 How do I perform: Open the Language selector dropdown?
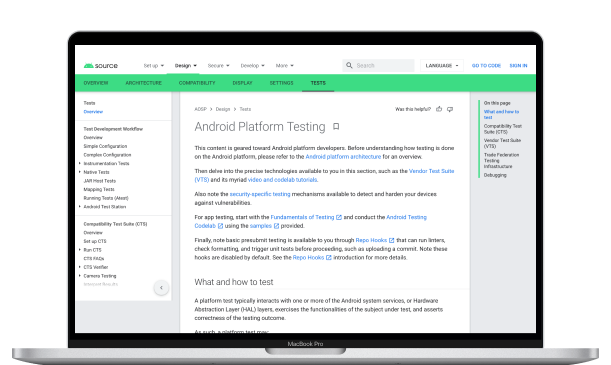(x=441, y=65)
